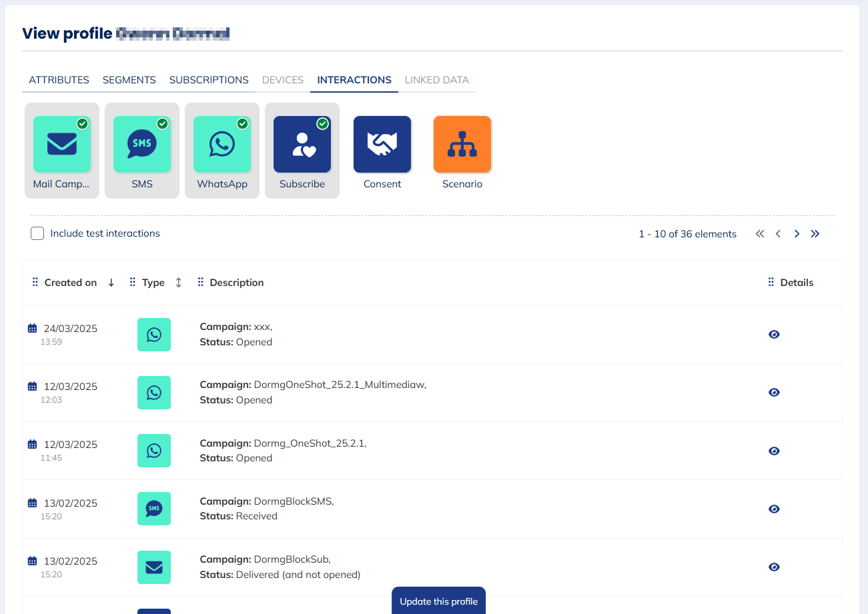
Task: Go to the next page of interactions
Action: coord(797,234)
